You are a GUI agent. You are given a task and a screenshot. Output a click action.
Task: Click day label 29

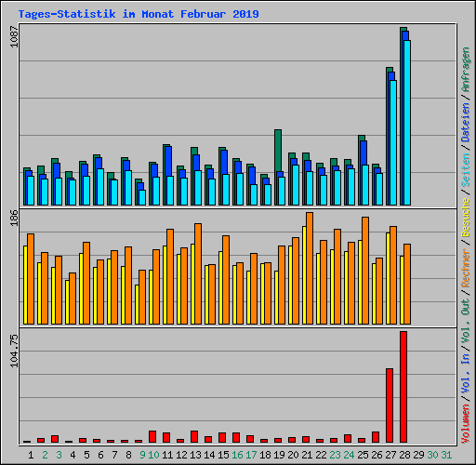(x=418, y=455)
